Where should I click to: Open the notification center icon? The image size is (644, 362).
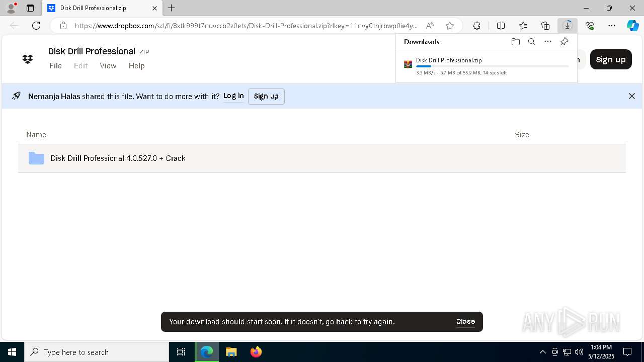click(x=628, y=352)
